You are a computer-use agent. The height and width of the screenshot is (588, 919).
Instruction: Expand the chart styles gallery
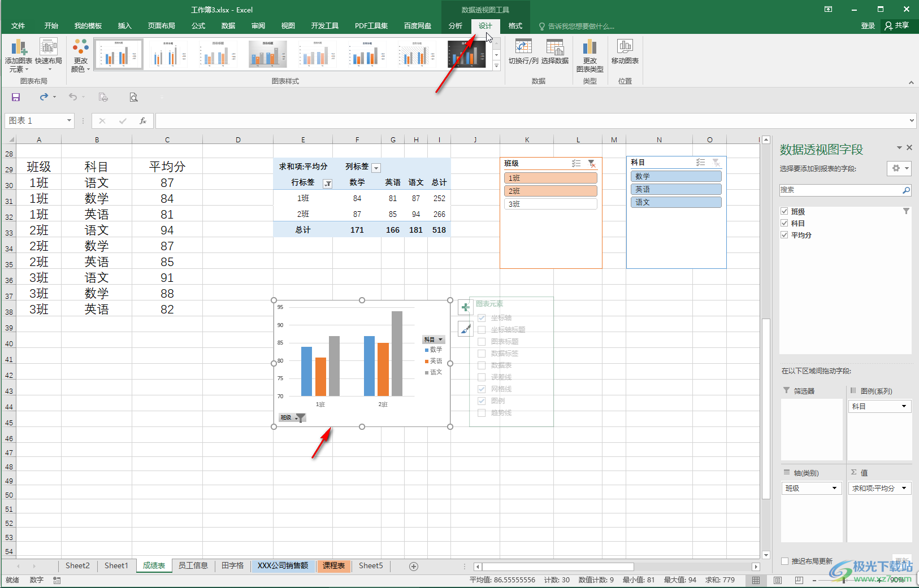coord(497,66)
